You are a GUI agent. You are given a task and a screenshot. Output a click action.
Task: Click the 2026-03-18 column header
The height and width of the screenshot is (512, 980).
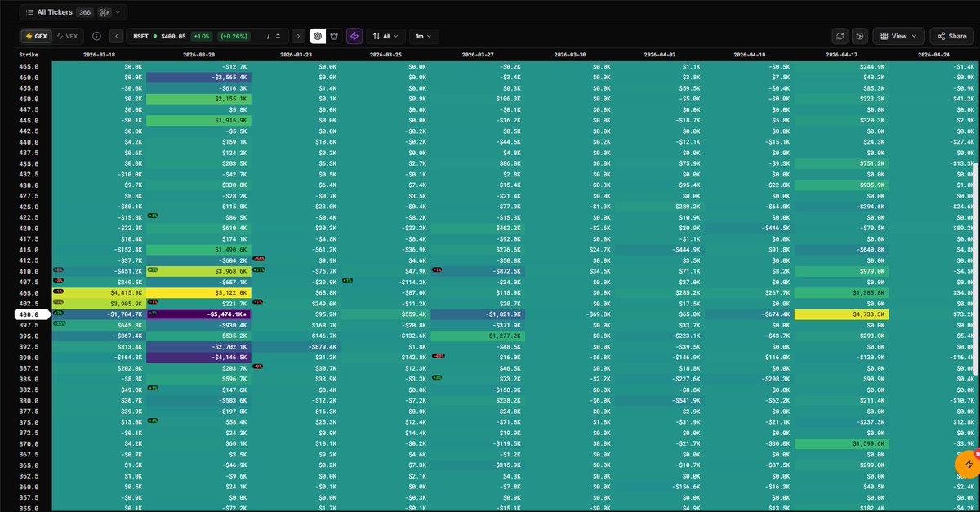pos(100,55)
